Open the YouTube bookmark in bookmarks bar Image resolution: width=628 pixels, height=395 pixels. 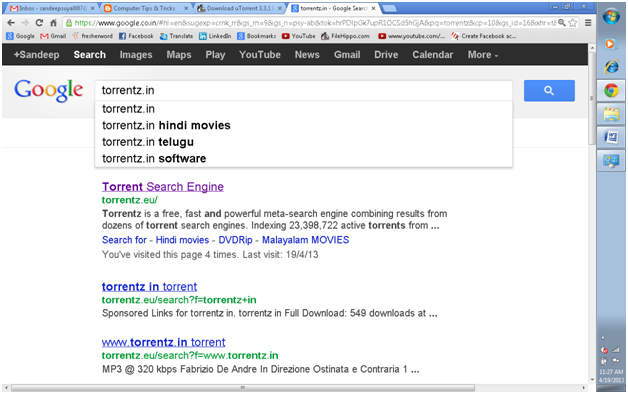(x=299, y=36)
